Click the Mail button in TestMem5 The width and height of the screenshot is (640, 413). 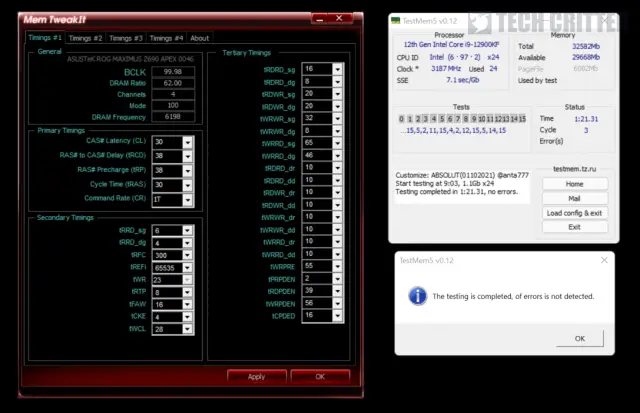pos(575,198)
